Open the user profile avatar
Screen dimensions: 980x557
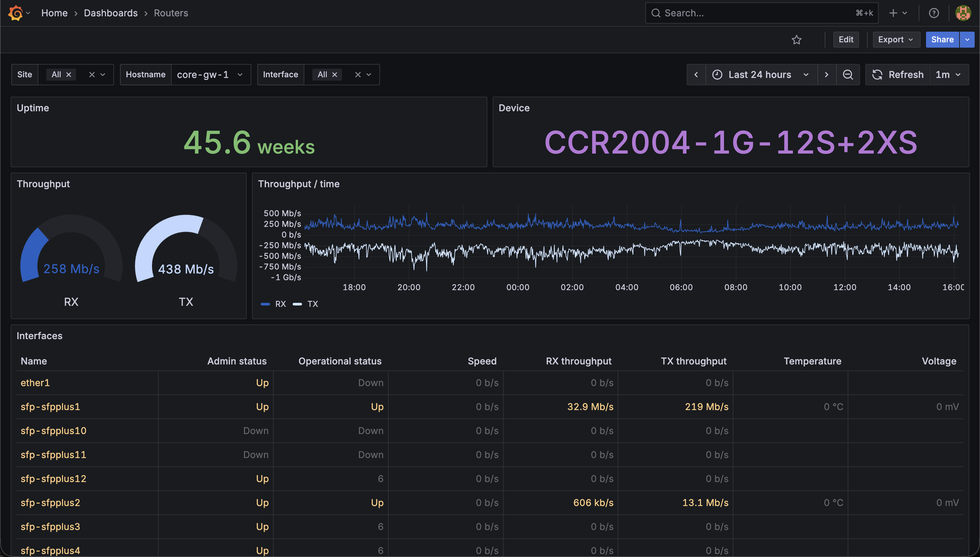coord(963,13)
